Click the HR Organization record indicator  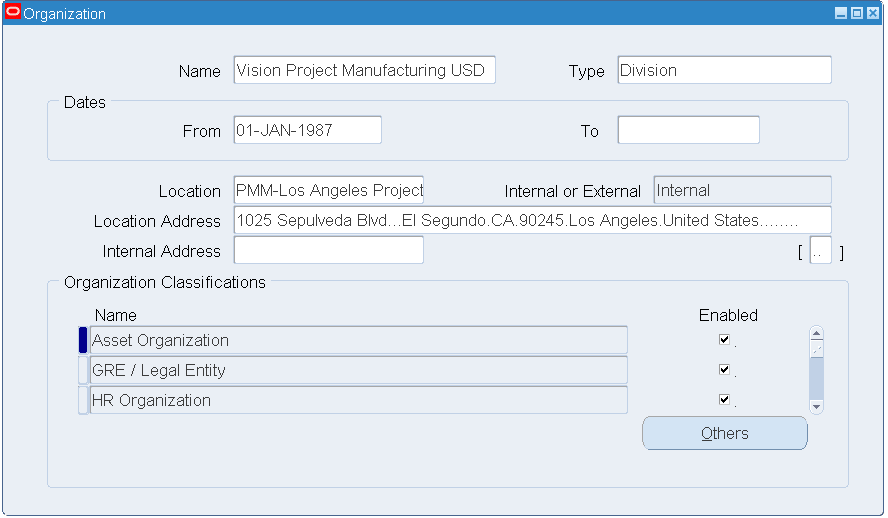click(x=83, y=400)
